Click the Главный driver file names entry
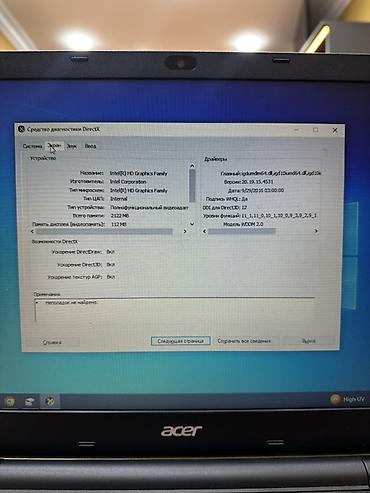The image size is (370, 493). pyautogui.click(x=281, y=173)
